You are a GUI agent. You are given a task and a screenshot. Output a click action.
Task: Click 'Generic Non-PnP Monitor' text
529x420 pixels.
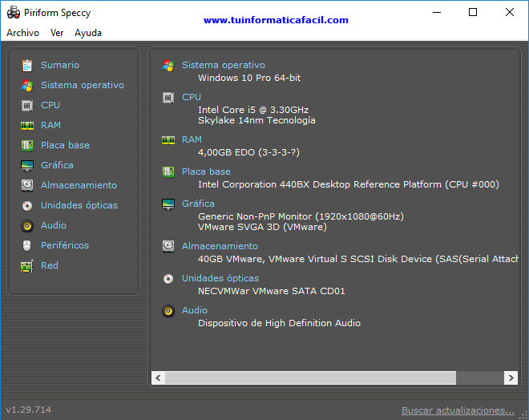(x=255, y=216)
